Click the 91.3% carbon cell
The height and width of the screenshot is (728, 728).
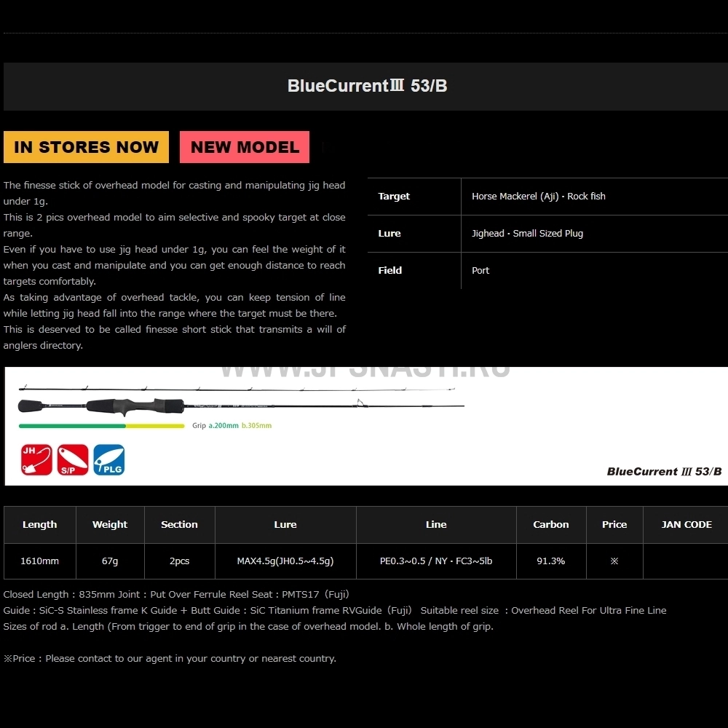coord(551,561)
